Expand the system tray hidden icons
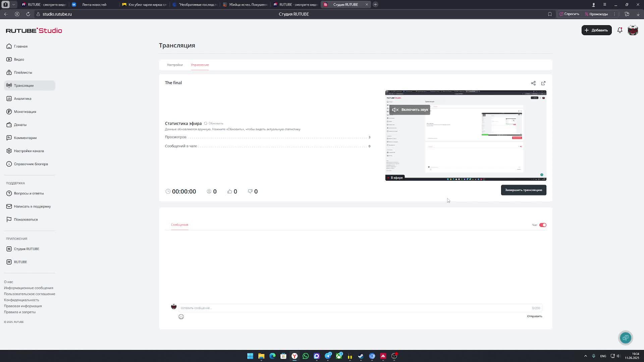The width and height of the screenshot is (644, 362). tap(585, 356)
